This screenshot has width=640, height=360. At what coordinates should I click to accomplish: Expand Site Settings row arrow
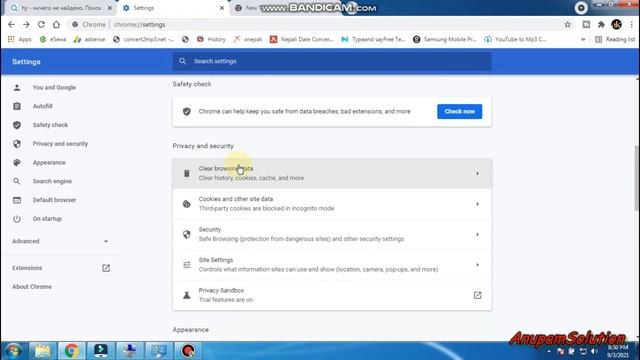(x=477, y=265)
